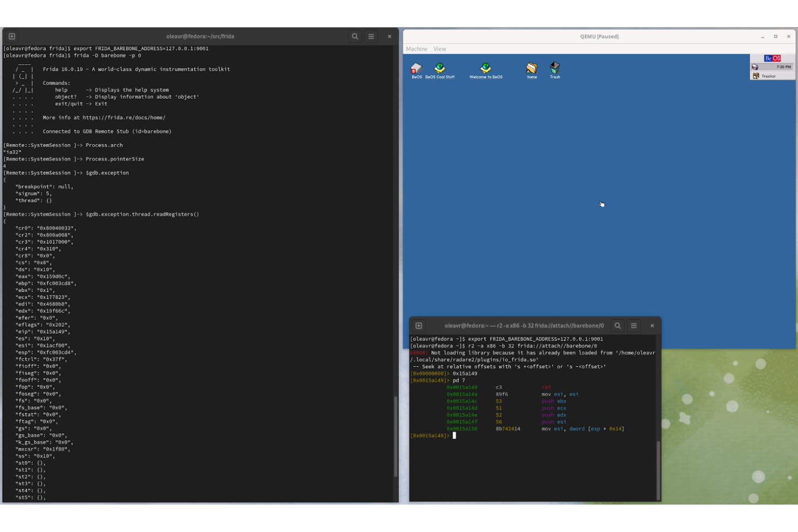Click the frida terminal vertical scrollbar
This screenshot has width=798, height=532.
[395, 437]
